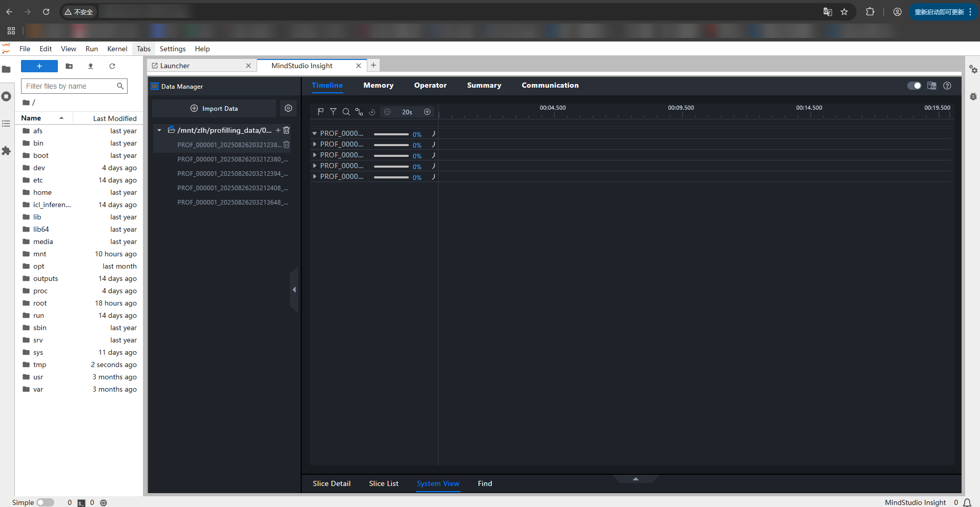The image size is (980, 507).
Task: Open the Settings menu
Action: (173, 49)
